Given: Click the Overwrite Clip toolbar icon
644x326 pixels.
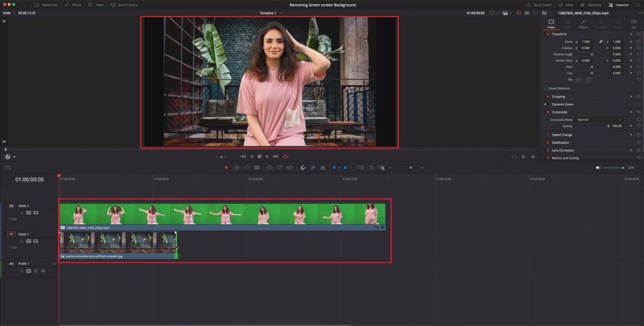Looking at the screenshot, I should pyautogui.click(x=279, y=168).
